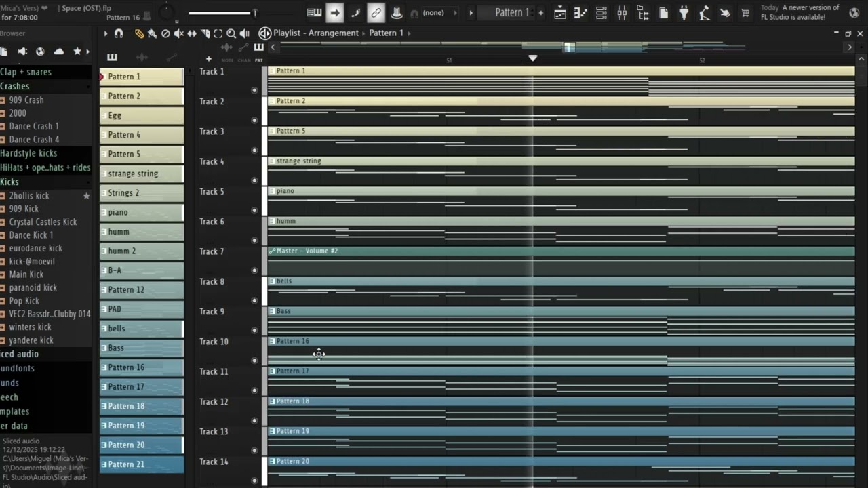
Task: Select the Paint brush tool
Action: pos(152,33)
